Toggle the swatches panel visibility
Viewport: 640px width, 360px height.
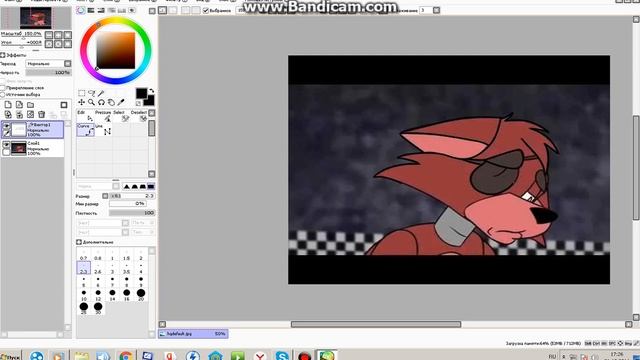coord(122,10)
